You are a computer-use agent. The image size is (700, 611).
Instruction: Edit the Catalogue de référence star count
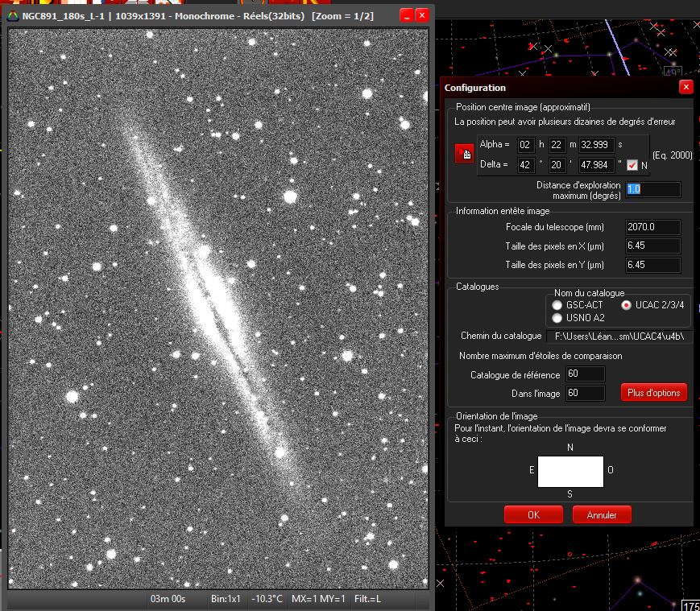coord(585,374)
